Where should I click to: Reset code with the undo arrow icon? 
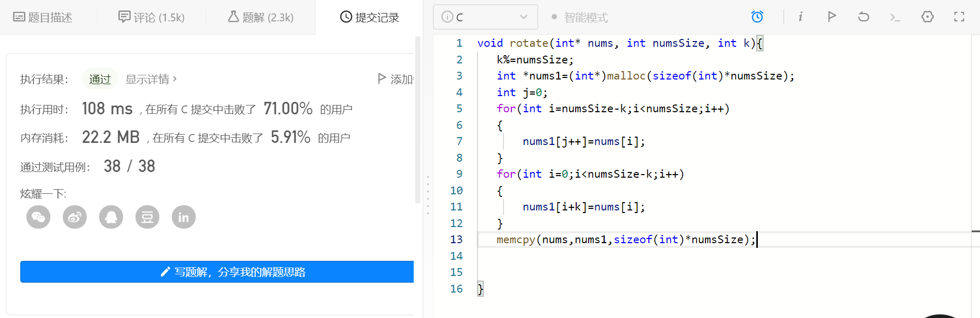click(863, 17)
